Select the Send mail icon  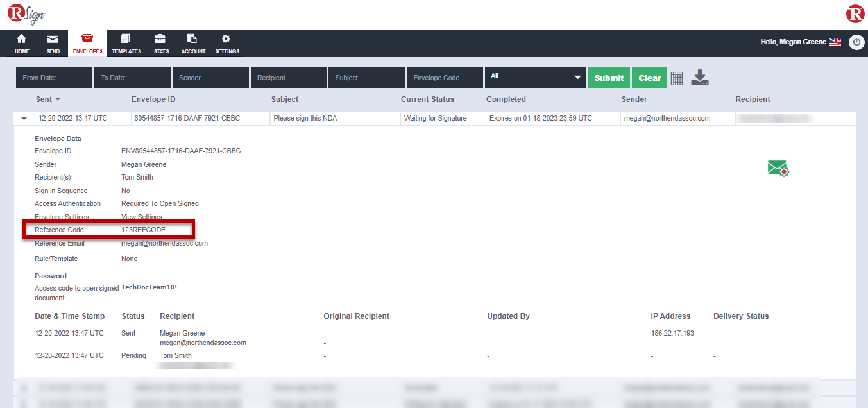click(x=53, y=42)
